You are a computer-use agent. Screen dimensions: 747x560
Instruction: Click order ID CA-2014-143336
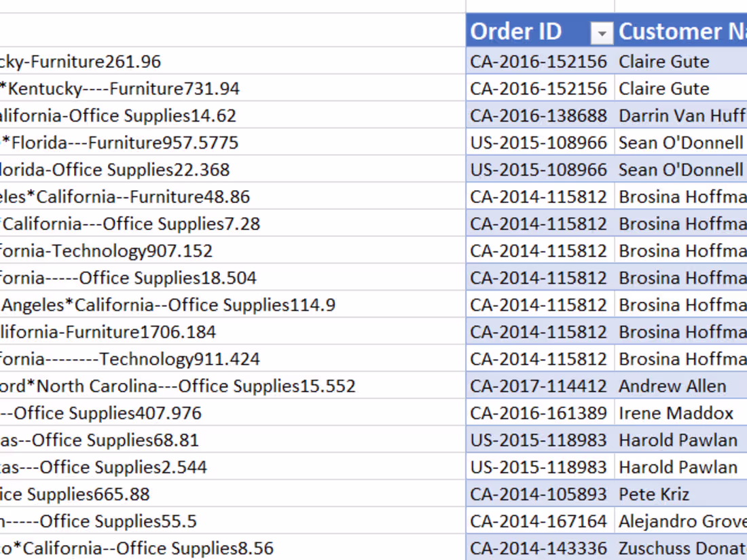tap(539, 548)
